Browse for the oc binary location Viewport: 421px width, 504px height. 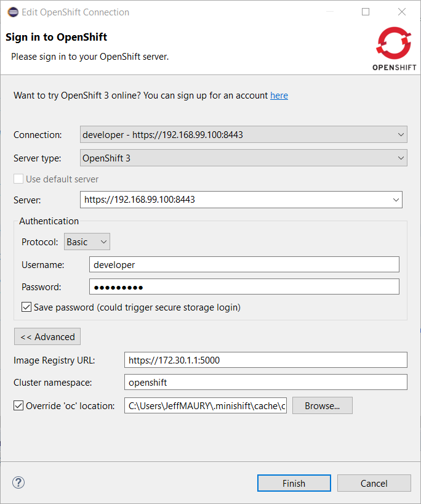pos(322,405)
